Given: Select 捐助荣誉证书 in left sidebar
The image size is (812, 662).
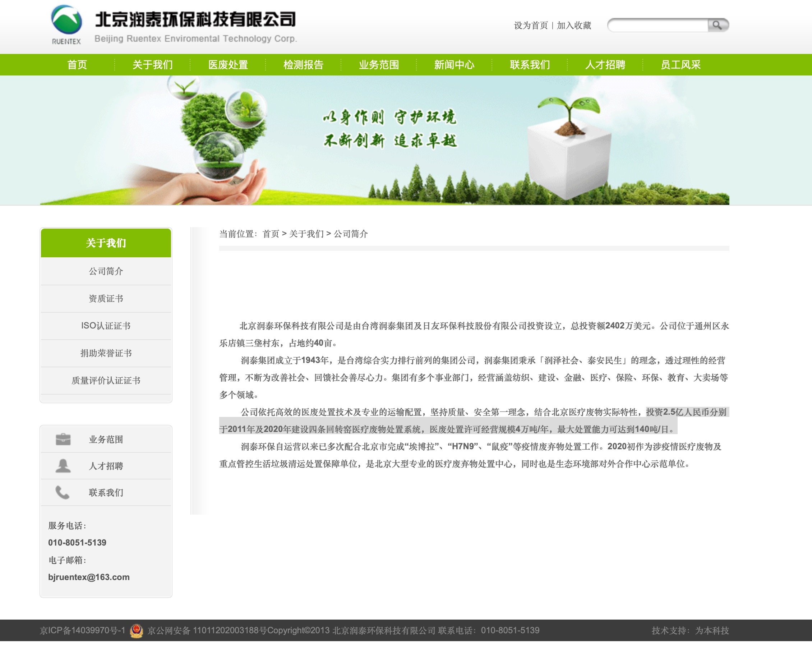Looking at the screenshot, I should click(x=106, y=353).
